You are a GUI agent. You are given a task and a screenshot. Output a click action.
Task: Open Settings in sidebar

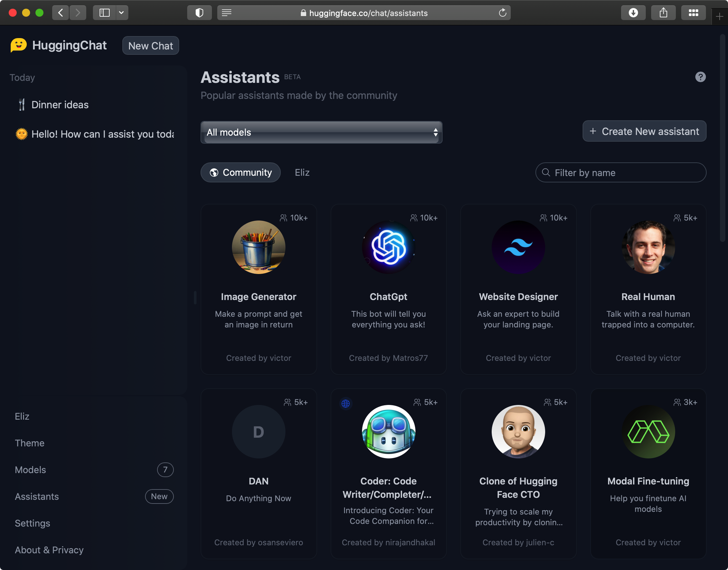(32, 523)
